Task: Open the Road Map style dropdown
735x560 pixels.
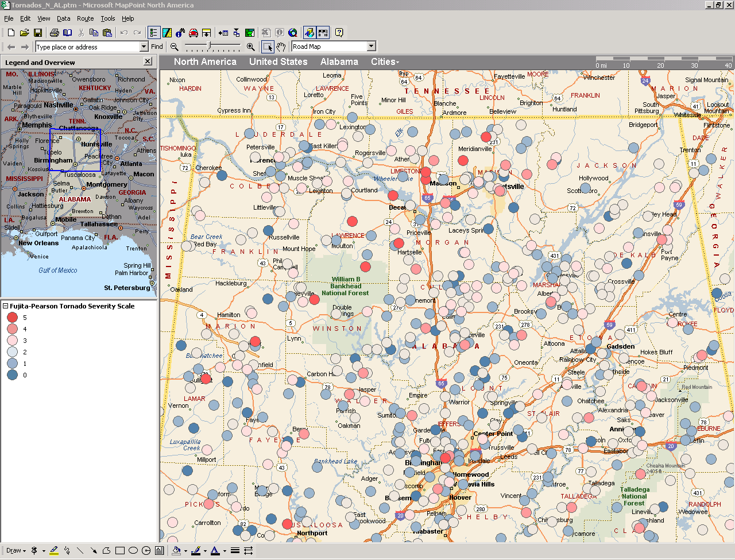Action: point(371,47)
